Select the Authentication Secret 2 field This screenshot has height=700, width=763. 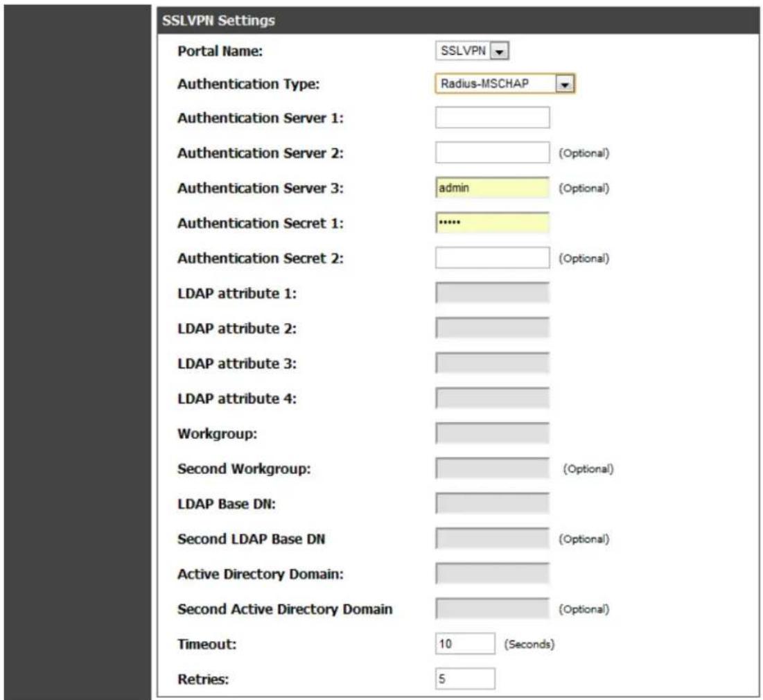tap(493, 258)
